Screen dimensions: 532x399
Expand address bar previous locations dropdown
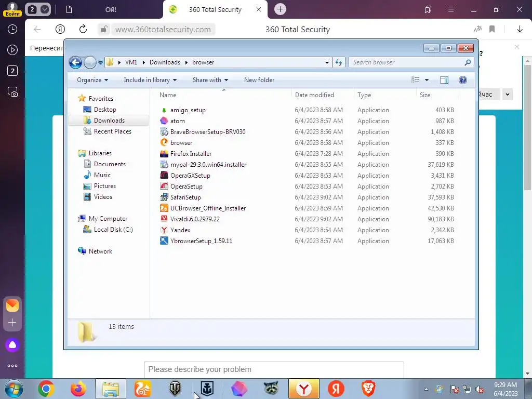327,62
